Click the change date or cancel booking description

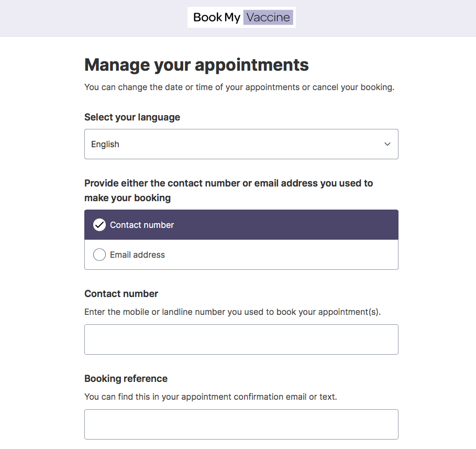pos(239,87)
